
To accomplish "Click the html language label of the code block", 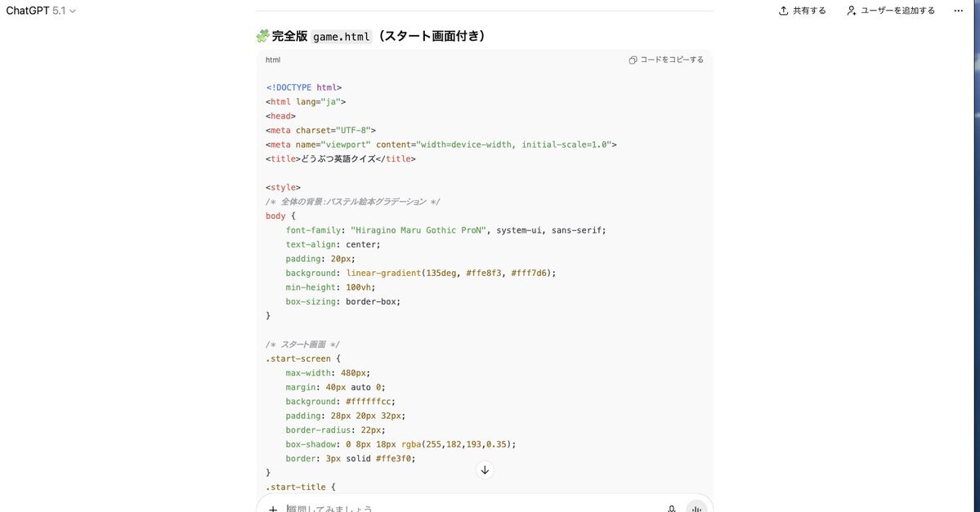I will point(273,60).
